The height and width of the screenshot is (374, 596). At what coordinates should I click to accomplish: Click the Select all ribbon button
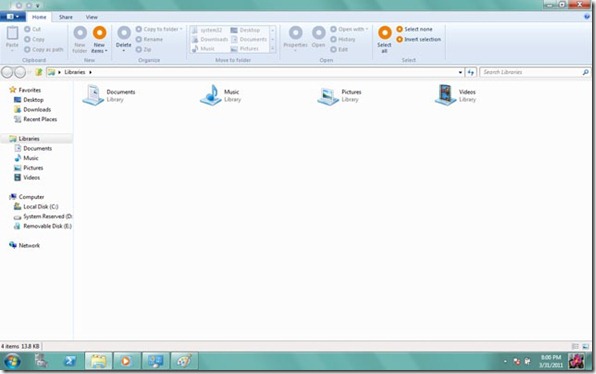[384, 40]
